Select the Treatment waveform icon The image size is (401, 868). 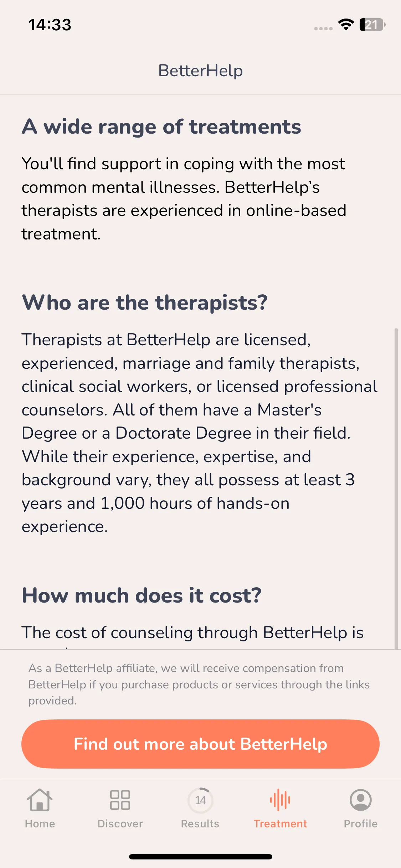(280, 800)
